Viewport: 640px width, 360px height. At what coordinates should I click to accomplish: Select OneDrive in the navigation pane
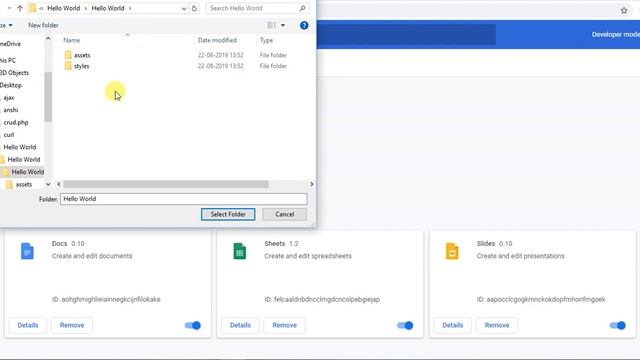click(11, 44)
